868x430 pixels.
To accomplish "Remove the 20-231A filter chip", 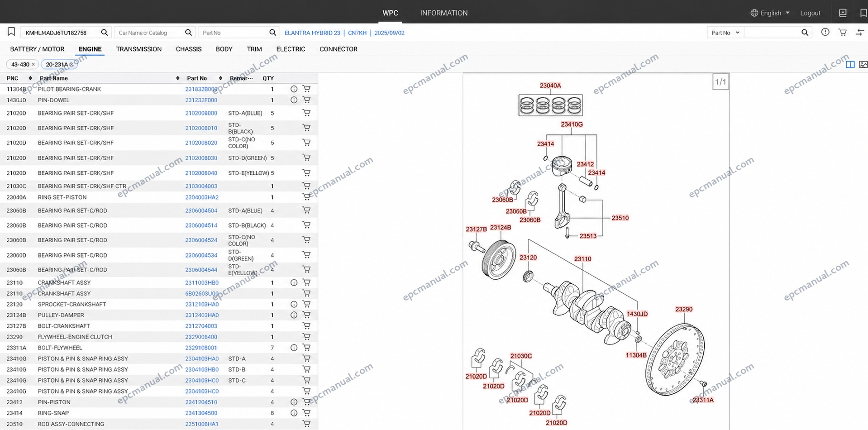I will point(72,65).
